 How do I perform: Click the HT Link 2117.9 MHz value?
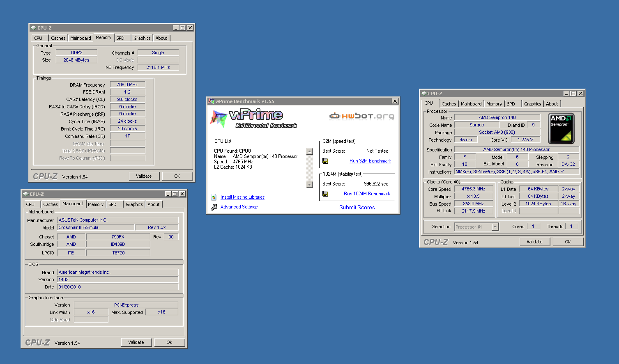pyautogui.click(x=474, y=211)
